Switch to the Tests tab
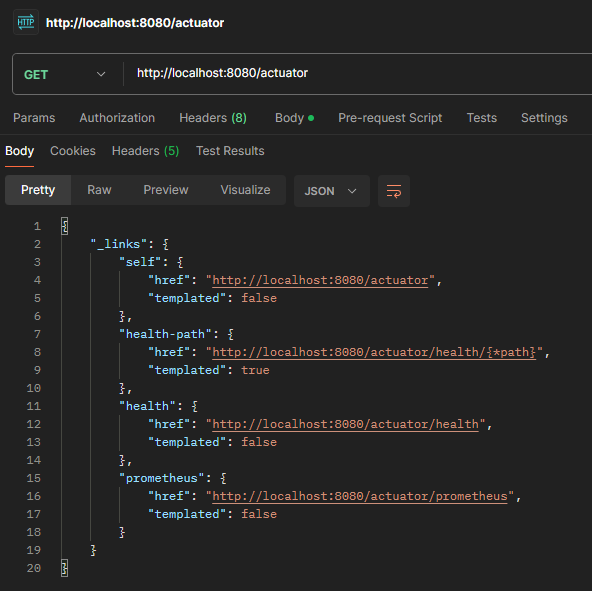The image size is (592, 591). point(482,118)
